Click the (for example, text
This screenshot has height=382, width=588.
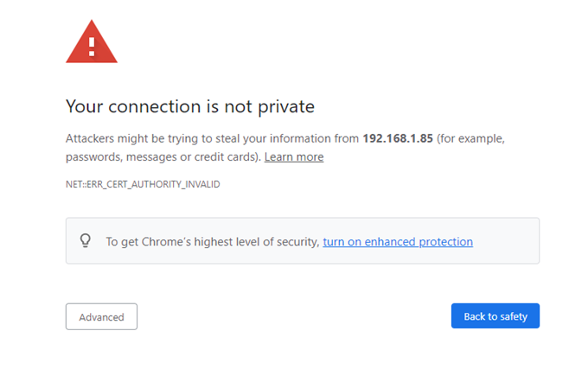click(x=470, y=138)
